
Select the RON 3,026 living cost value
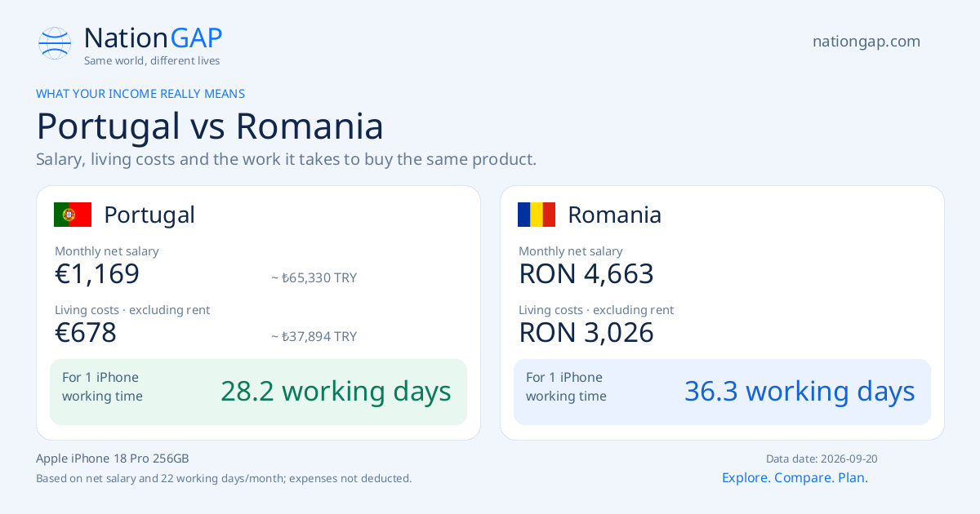(586, 333)
